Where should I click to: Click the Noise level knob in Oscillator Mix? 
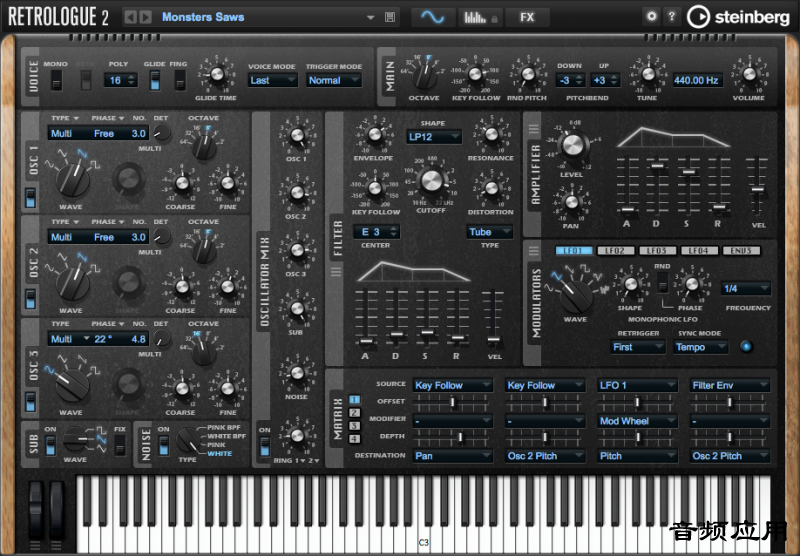coord(297,373)
